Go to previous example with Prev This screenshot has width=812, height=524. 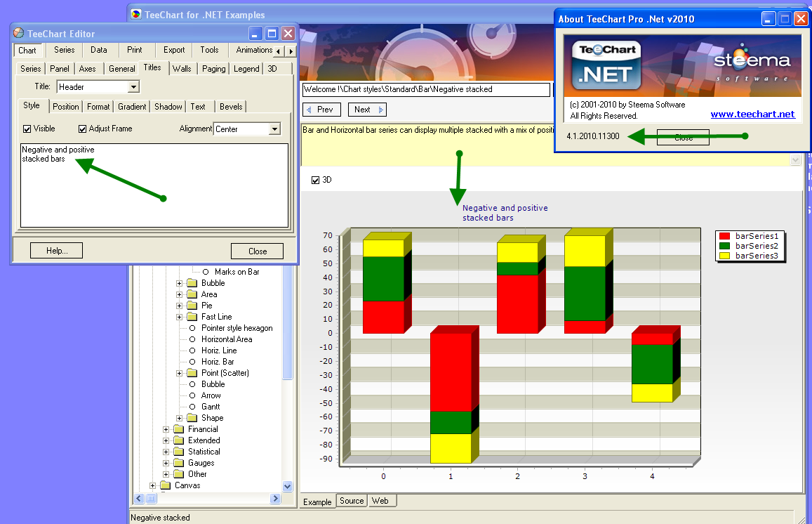coord(321,110)
